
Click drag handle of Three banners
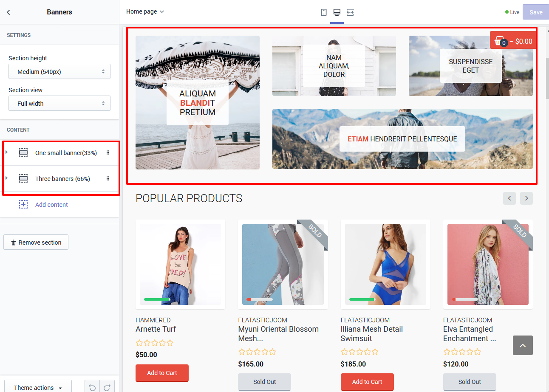pos(108,179)
